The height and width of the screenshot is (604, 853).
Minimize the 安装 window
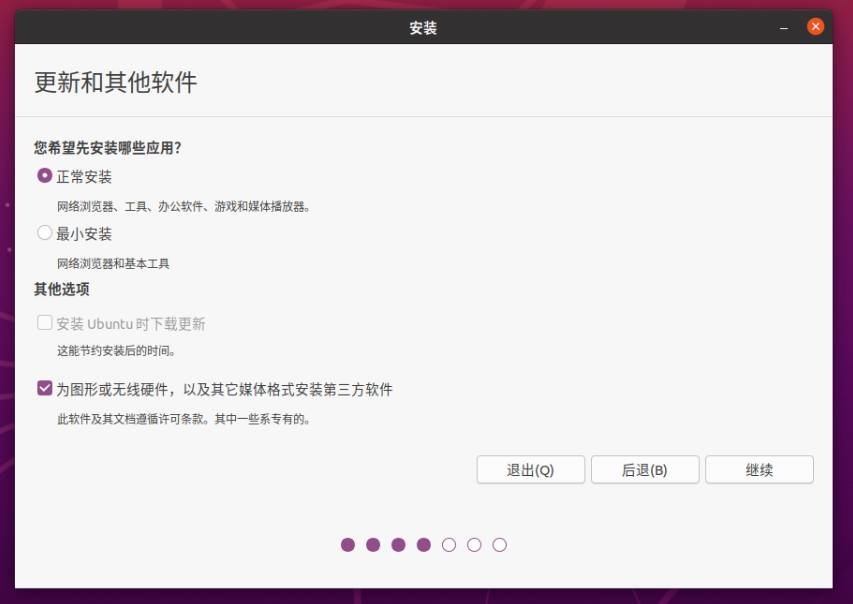[x=783, y=27]
